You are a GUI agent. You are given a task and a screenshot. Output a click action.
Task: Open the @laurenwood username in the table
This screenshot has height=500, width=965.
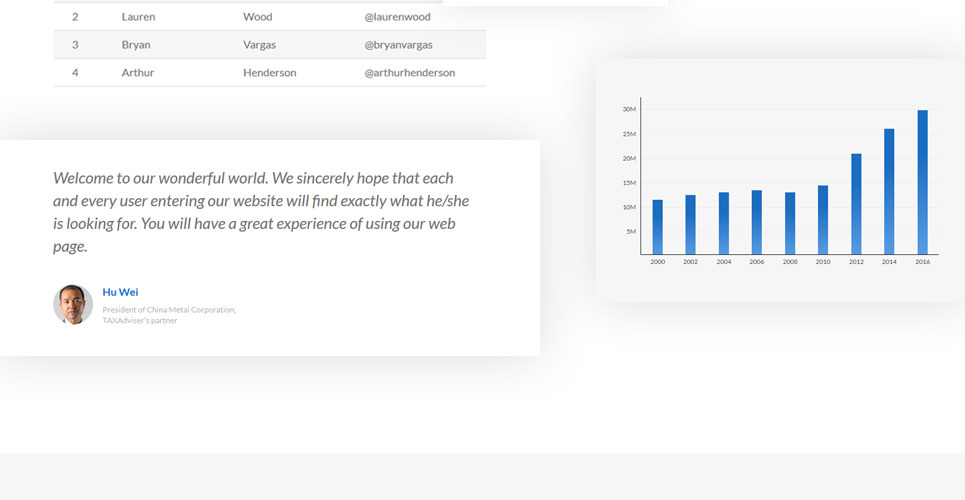[x=397, y=17]
